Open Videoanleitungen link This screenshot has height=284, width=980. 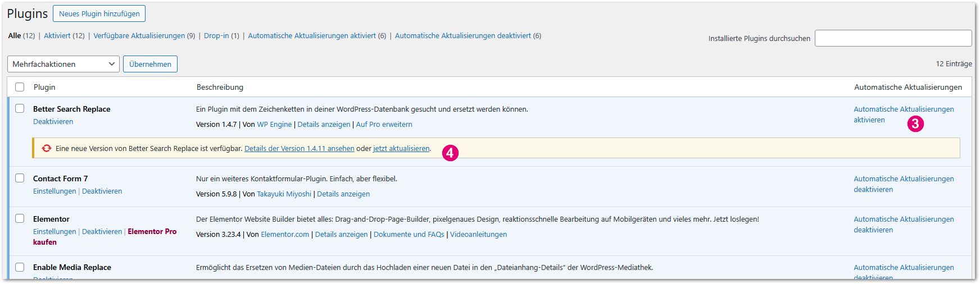click(478, 234)
